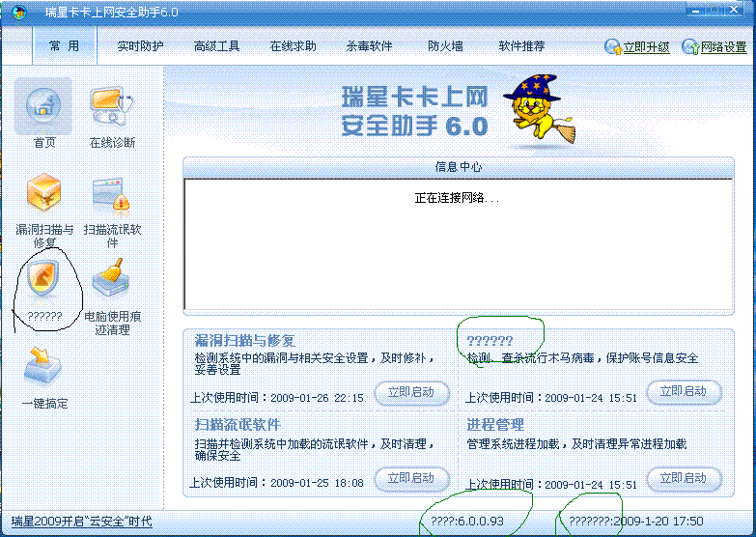Click the 扫描流氓软件 panel heading
The height and width of the screenshot is (537, 756).
tap(238, 425)
